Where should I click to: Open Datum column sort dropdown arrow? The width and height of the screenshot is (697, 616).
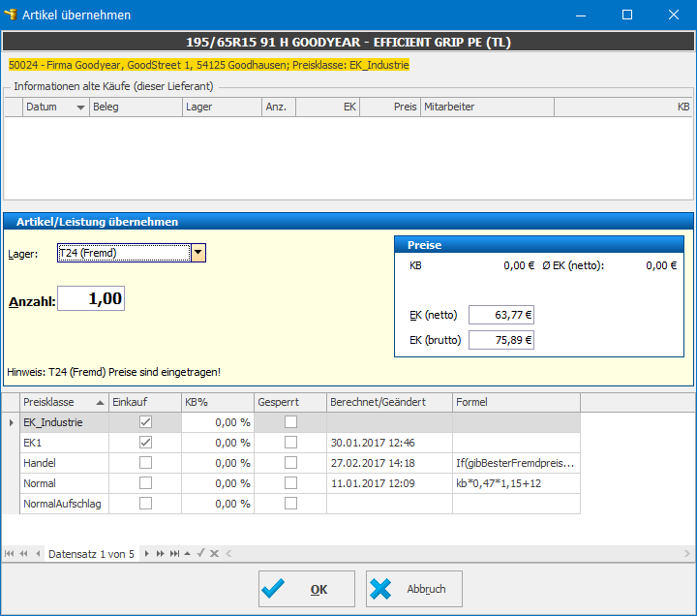point(80,108)
